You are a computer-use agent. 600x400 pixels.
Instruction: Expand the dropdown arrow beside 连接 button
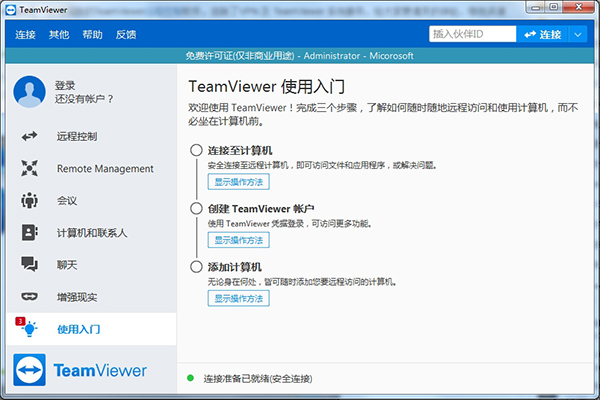click(x=578, y=34)
